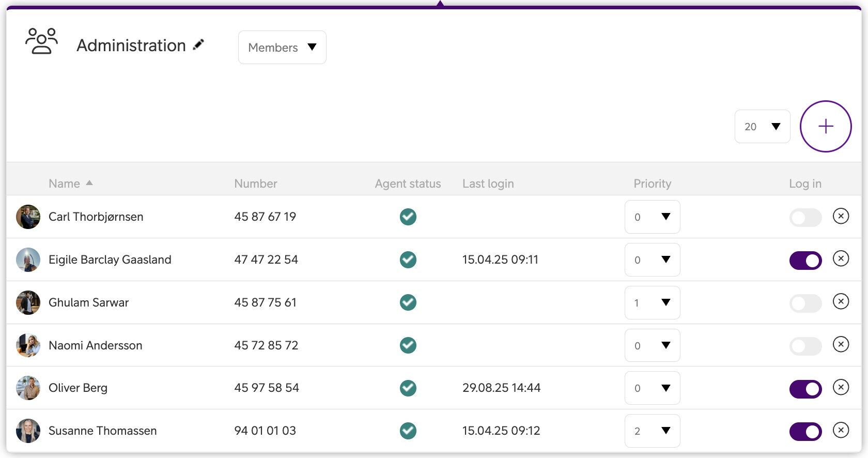Sort by the Name column header
This screenshot has width=868, height=458.
point(65,184)
